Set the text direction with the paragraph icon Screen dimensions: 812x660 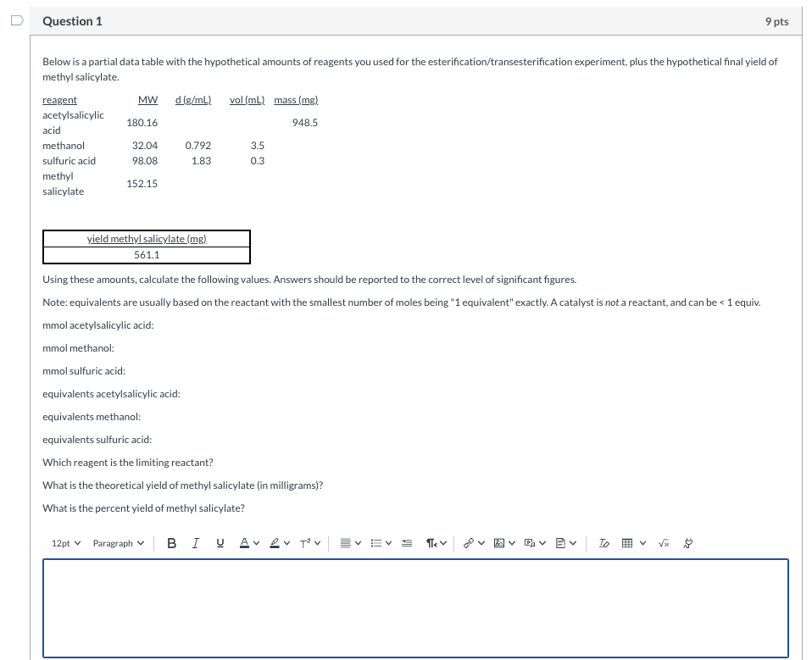click(431, 543)
